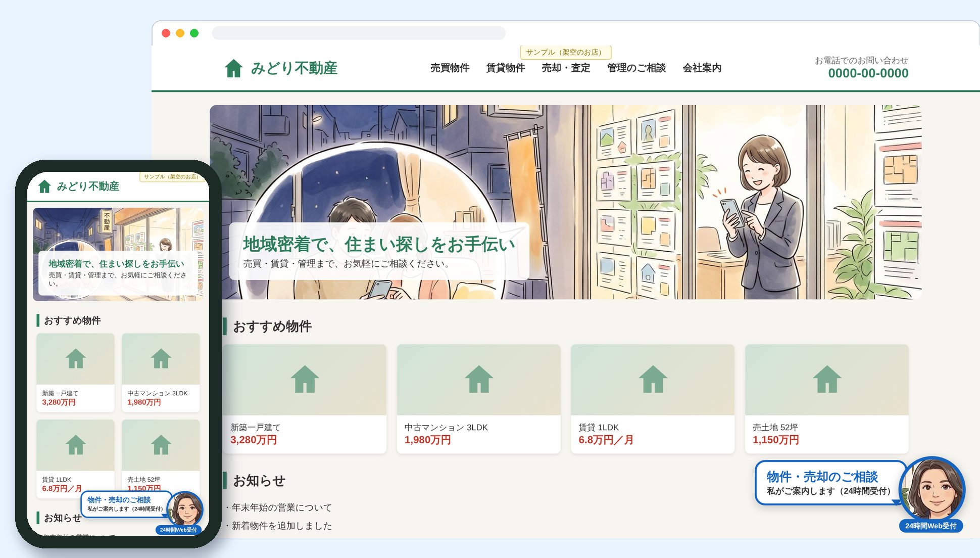This screenshot has height=558, width=980.
Task: Open 新築一戸建て listing title on desktop
Action: pyautogui.click(x=255, y=428)
